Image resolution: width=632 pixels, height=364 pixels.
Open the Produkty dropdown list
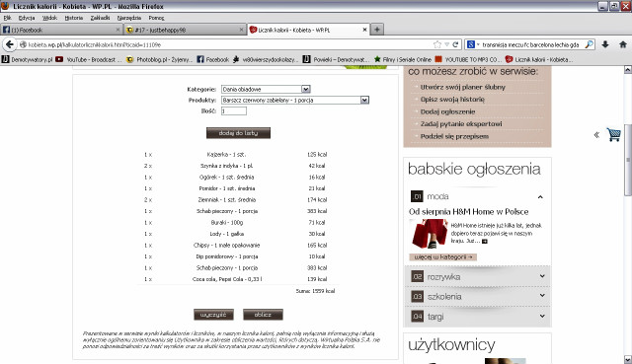[295, 100]
